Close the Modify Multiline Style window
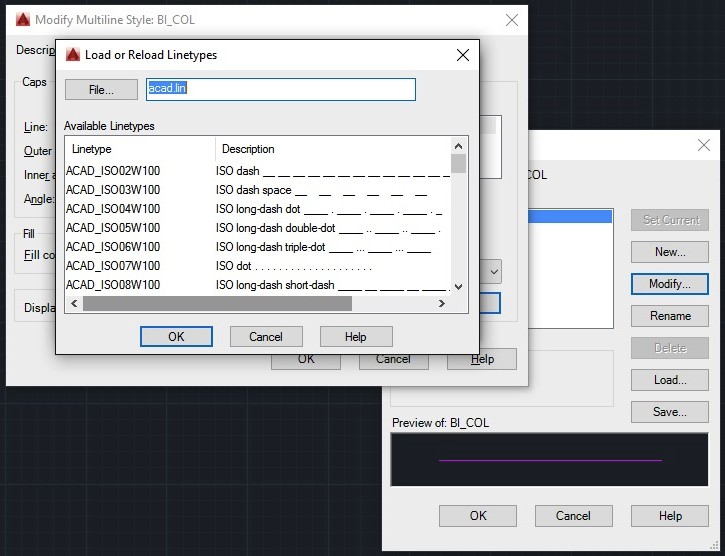 coord(511,20)
